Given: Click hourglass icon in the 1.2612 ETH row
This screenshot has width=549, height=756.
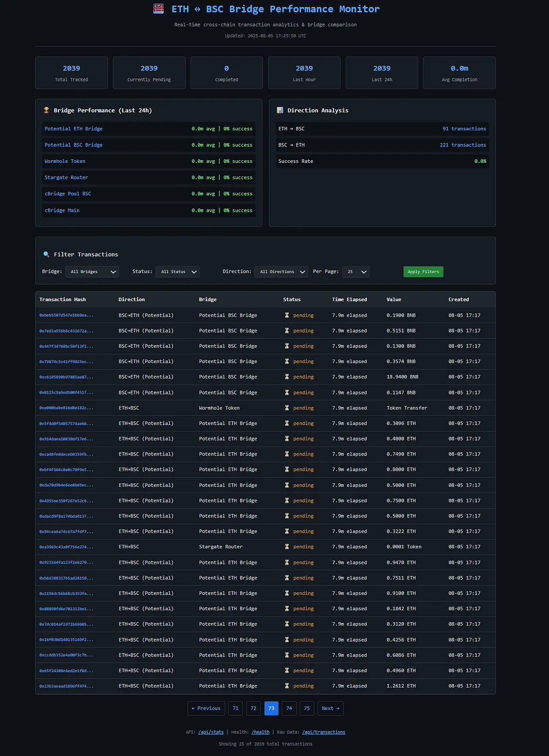Looking at the screenshot, I should click(x=287, y=686).
